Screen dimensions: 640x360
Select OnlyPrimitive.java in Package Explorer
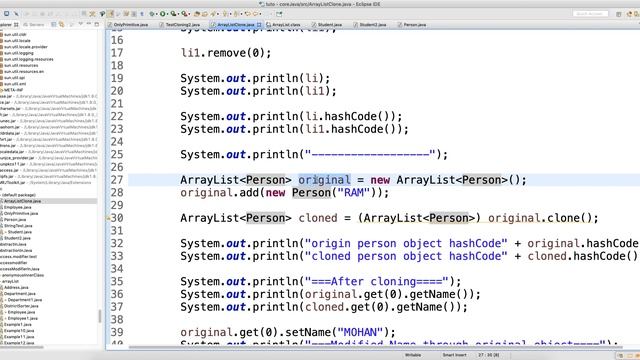(x=21, y=213)
